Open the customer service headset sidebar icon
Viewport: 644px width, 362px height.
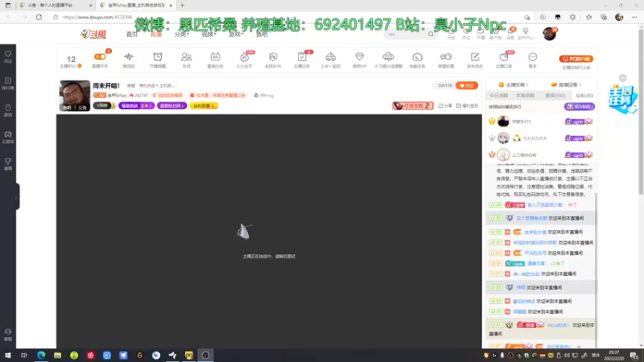point(8,335)
